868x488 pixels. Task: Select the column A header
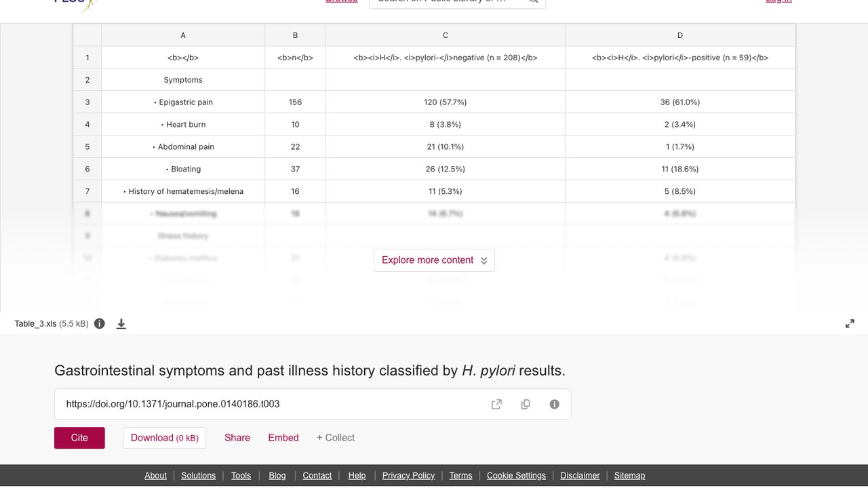click(x=183, y=35)
